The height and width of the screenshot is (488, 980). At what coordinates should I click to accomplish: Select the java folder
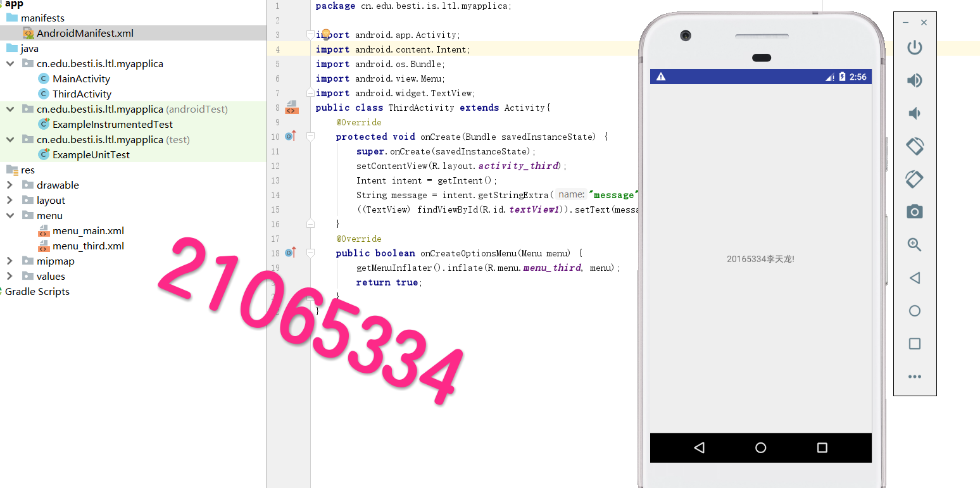tap(29, 48)
